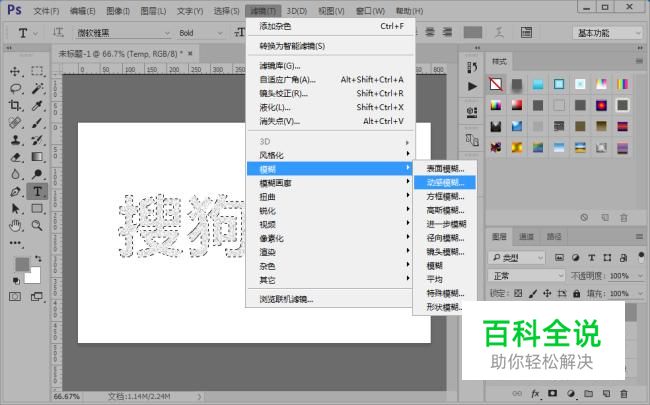Toggle Quick Mask mode
The height and width of the screenshot is (405, 650).
tap(15, 296)
